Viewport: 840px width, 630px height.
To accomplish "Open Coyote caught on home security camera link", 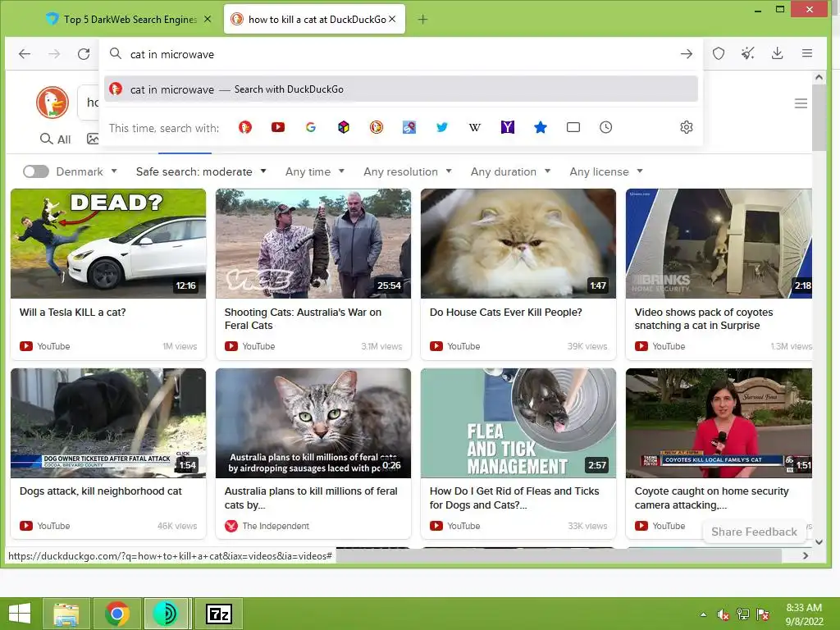I will coord(711,498).
